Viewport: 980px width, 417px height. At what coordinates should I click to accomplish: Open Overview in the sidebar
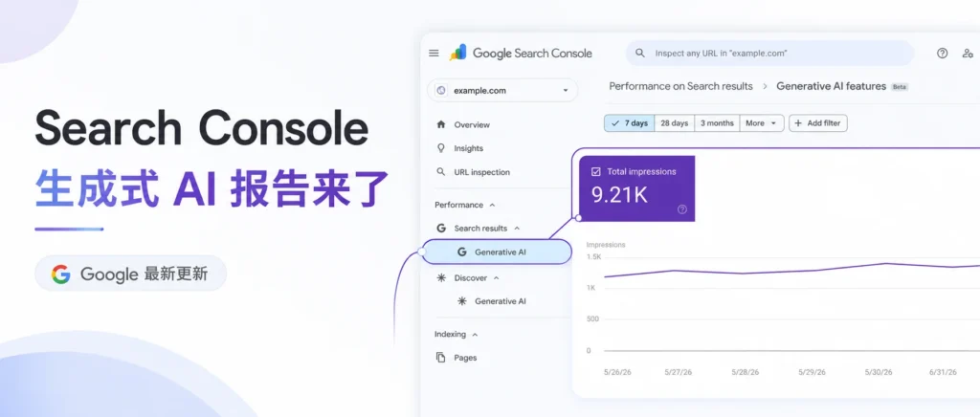472,125
